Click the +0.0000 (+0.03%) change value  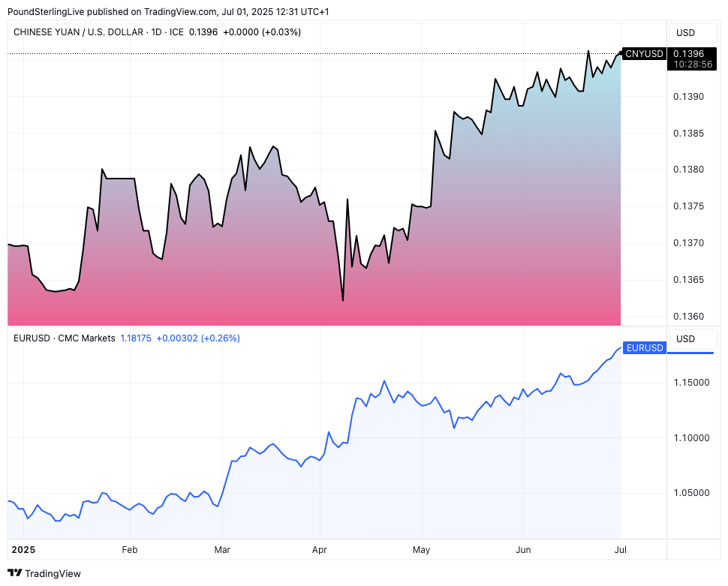(x=262, y=32)
